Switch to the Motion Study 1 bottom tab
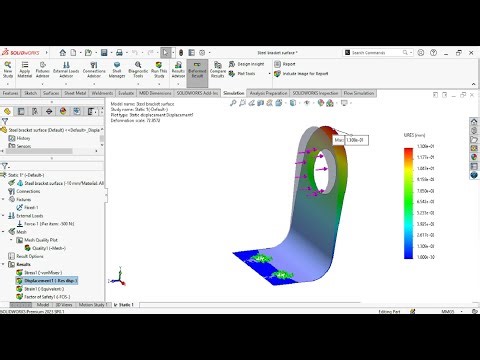480x360 pixels. coord(93,305)
